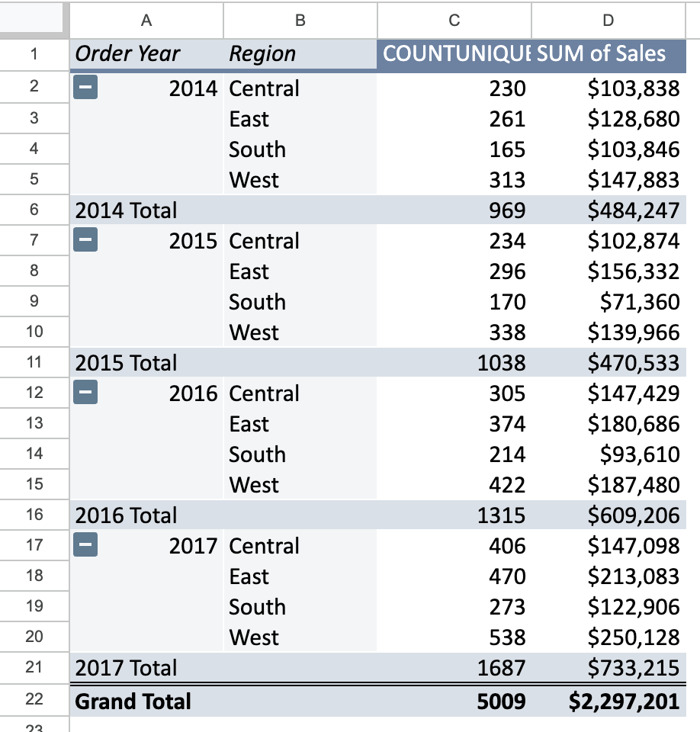The height and width of the screenshot is (732, 700).
Task: Select row 22 header number
Action: 34,701
